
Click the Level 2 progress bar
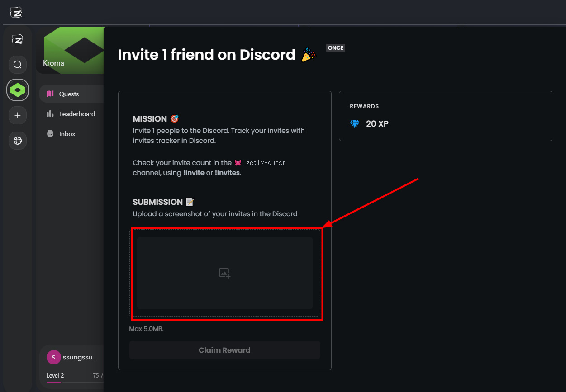point(75,383)
